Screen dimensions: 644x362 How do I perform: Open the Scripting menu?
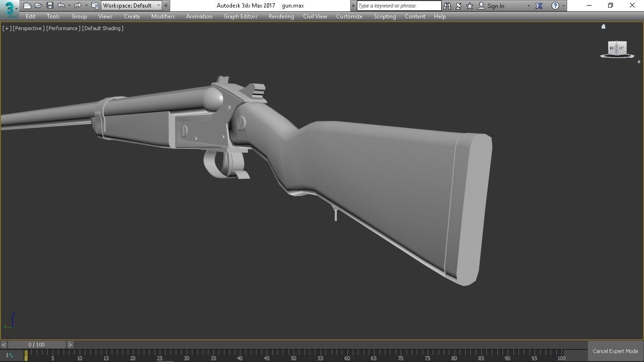pyautogui.click(x=385, y=16)
